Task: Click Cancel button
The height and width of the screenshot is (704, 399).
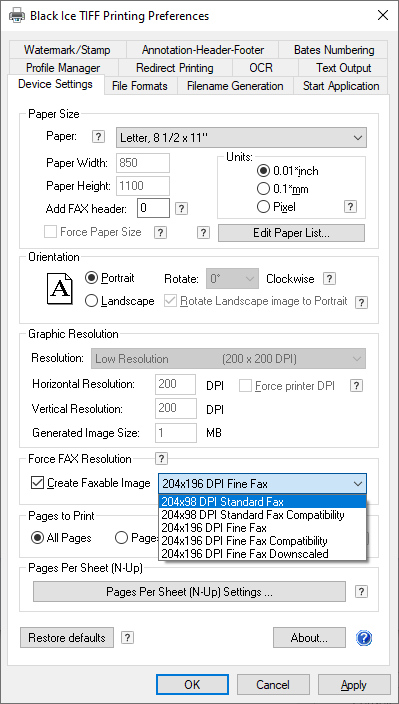Action: (x=272, y=685)
